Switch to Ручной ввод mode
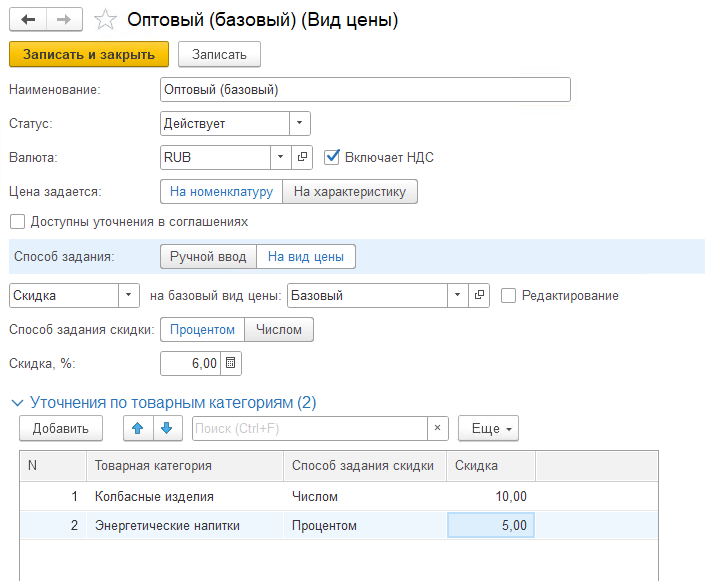The width and height of the screenshot is (705, 581). [208, 257]
